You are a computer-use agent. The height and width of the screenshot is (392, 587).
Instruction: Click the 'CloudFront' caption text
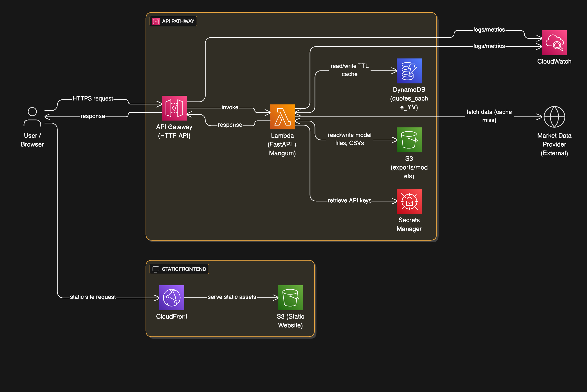click(x=172, y=317)
